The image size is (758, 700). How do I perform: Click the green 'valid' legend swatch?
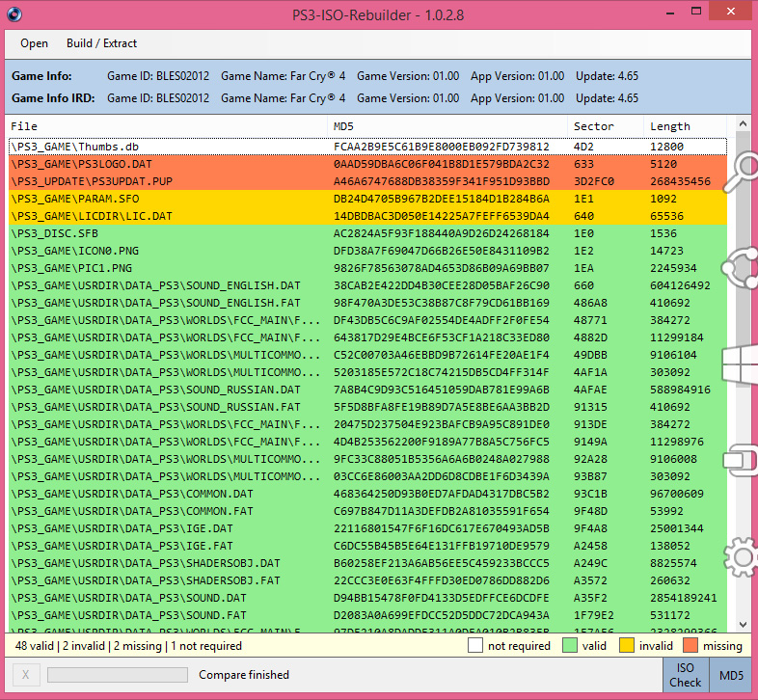pos(570,645)
